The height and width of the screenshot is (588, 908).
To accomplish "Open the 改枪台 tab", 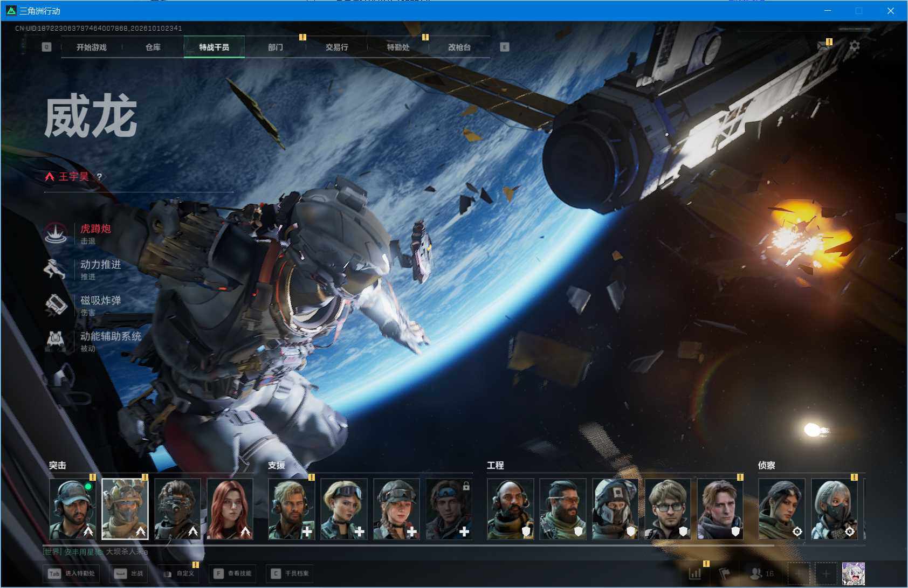I will (x=459, y=47).
